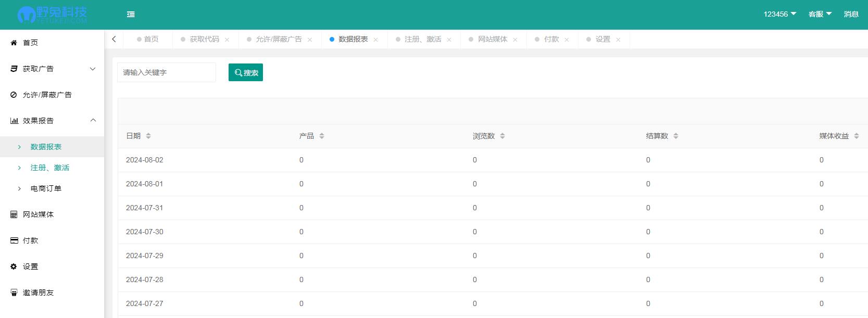Viewport: 868px width, 318px height.
Task: Switch to the 获取代码 tab
Action: (204, 39)
